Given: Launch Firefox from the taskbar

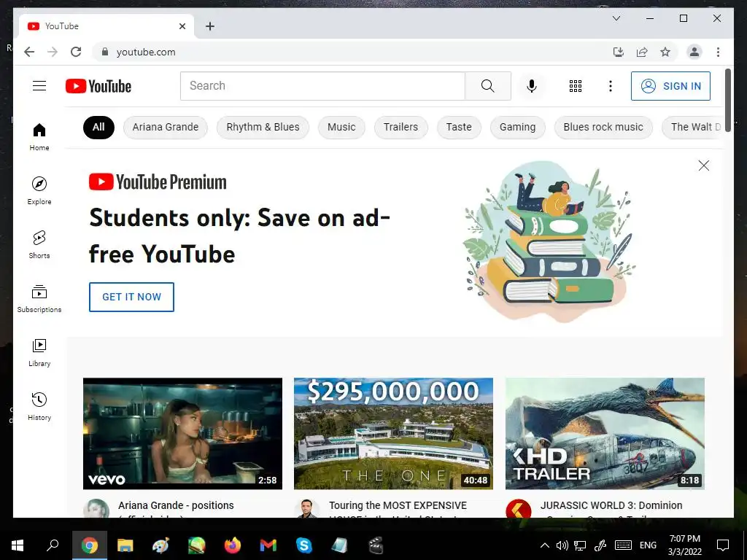Looking at the screenshot, I should [x=233, y=545].
